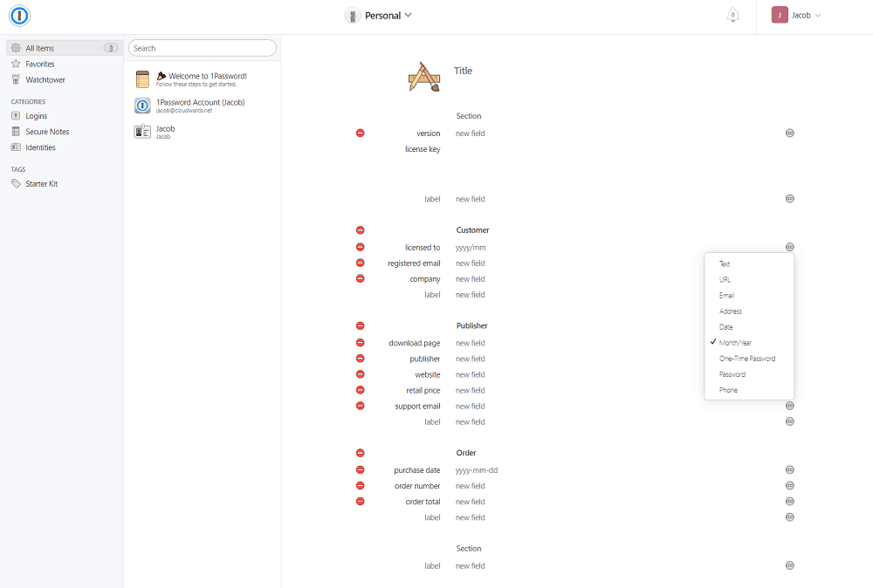Open field type menu for order total

click(x=789, y=502)
